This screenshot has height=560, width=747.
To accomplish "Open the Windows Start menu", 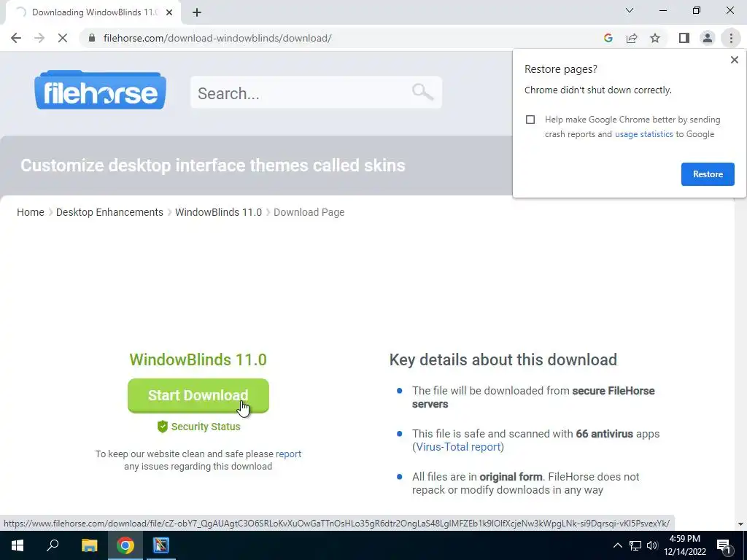I will (18, 545).
